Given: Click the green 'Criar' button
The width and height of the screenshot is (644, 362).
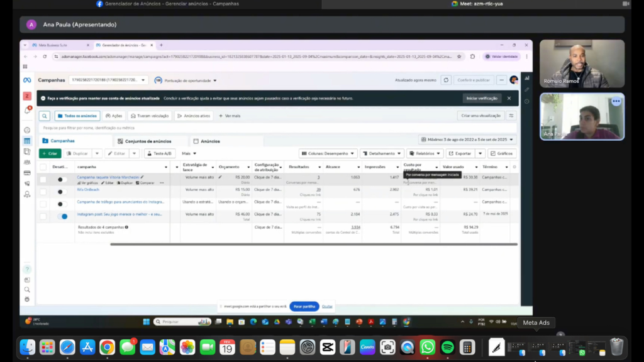Looking at the screenshot, I should (x=50, y=153).
